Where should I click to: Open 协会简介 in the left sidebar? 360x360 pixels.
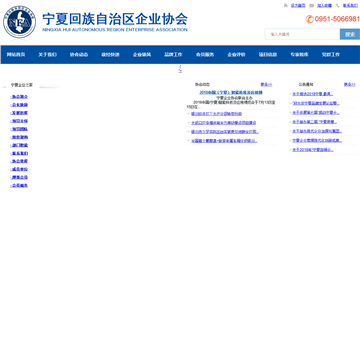tap(20, 97)
